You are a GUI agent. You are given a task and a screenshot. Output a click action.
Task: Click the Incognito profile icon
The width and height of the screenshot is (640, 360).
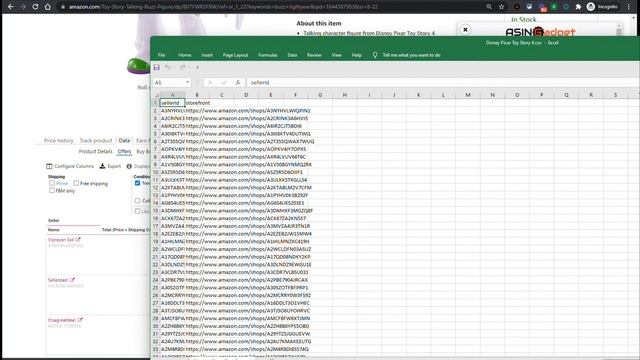(x=591, y=7)
